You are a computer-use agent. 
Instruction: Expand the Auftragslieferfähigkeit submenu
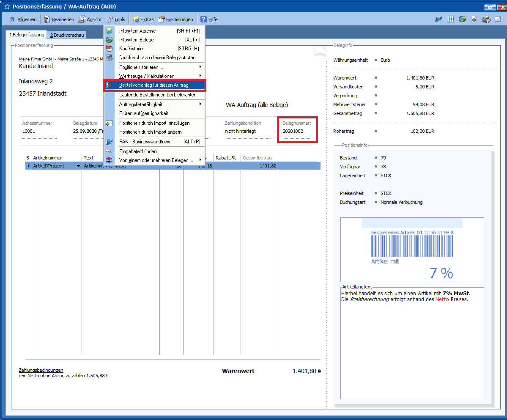[140, 104]
